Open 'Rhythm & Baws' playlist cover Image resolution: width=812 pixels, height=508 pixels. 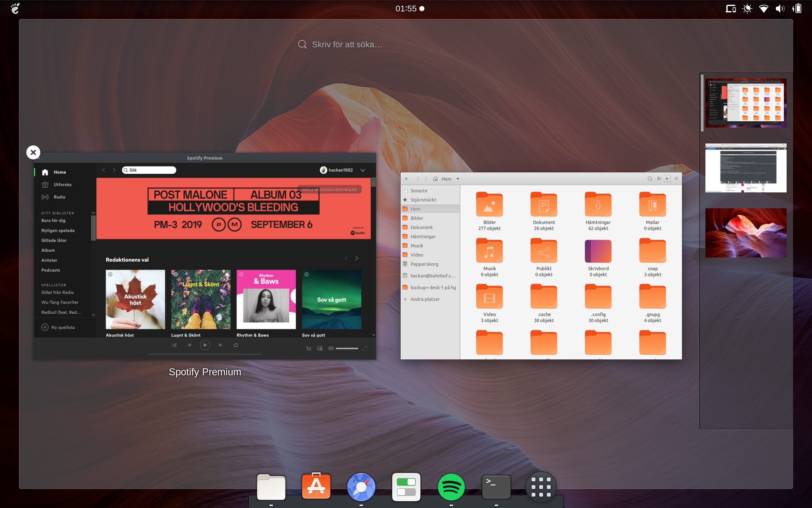pyautogui.click(x=266, y=299)
